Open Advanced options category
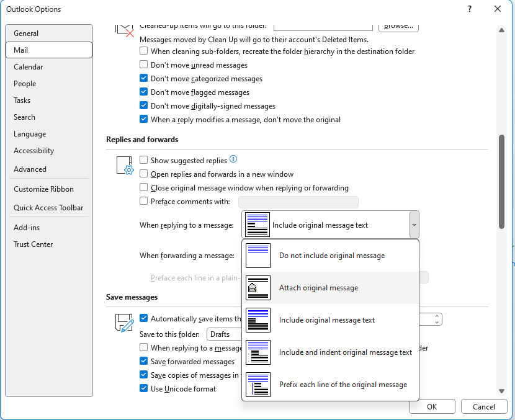 pyautogui.click(x=49, y=169)
